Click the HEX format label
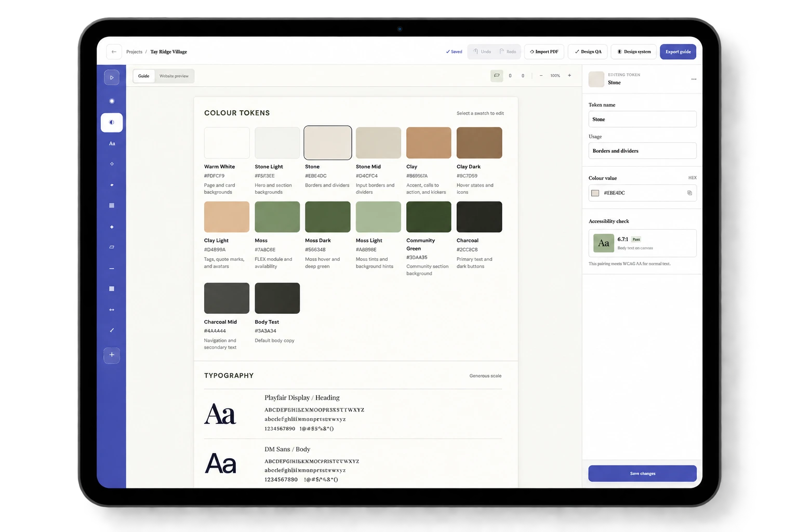 [693, 178]
